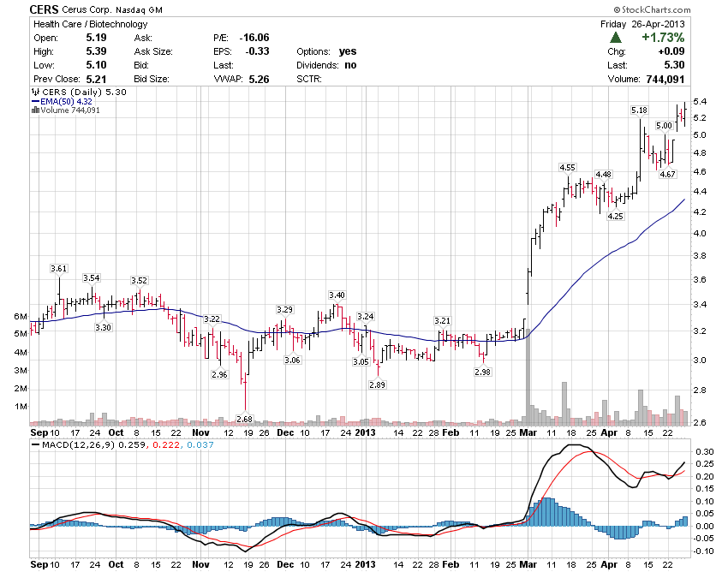Click the 3.24 price label

[x=366, y=316]
